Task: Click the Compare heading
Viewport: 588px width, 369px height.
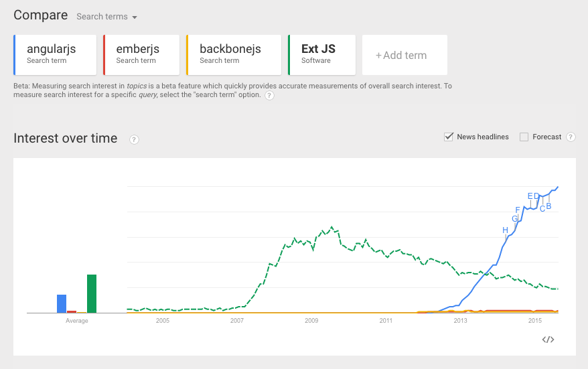Action: [40, 15]
